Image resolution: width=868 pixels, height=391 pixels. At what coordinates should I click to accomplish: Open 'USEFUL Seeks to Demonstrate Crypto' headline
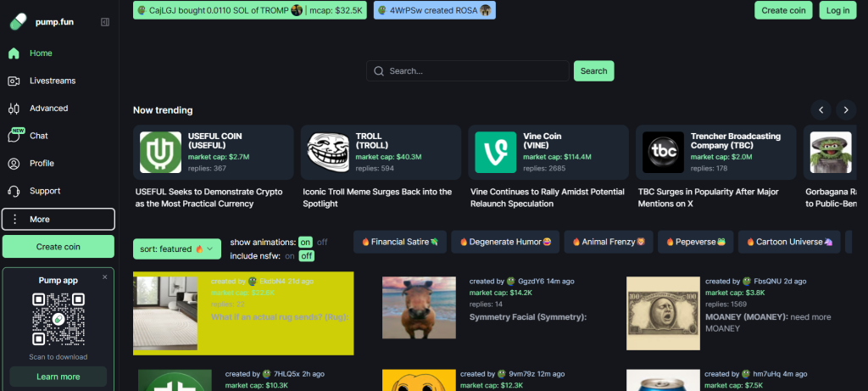(209, 198)
